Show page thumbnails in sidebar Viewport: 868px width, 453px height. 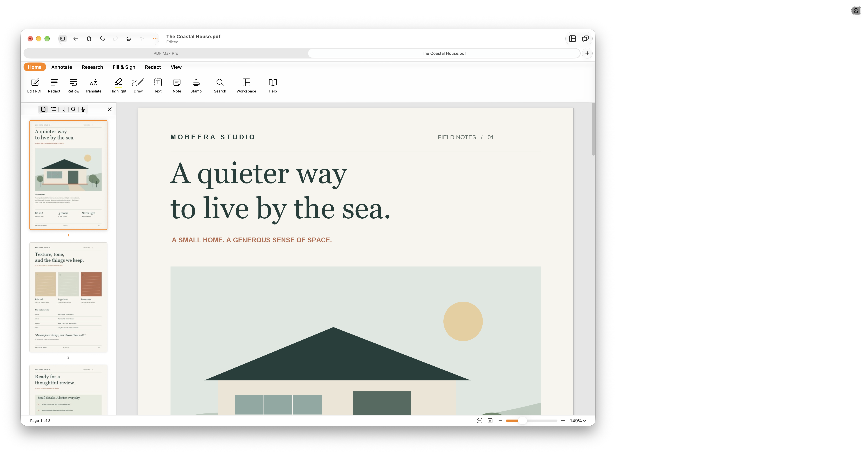click(43, 109)
